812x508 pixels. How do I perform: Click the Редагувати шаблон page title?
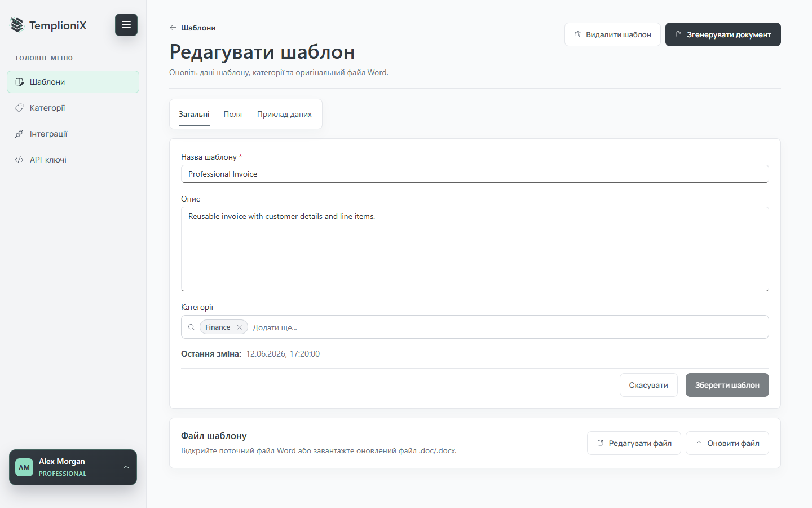pos(262,52)
